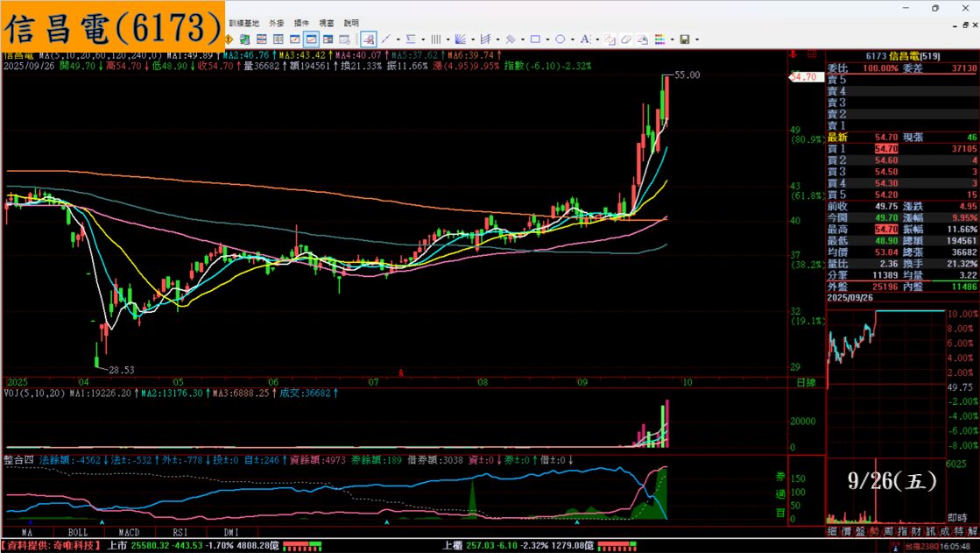Click the 日線 daily period label

[806, 383]
